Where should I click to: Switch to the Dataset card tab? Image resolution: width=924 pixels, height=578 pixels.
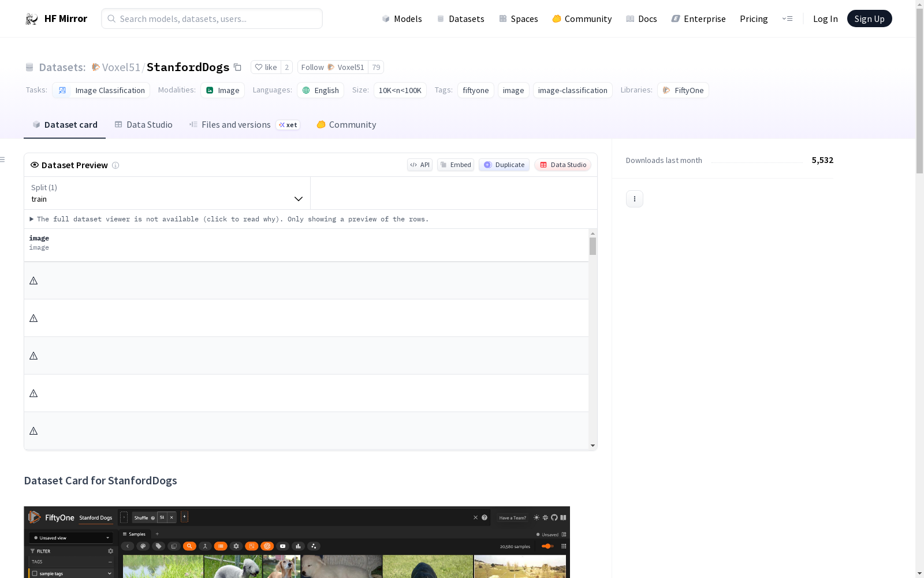click(x=65, y=125)
